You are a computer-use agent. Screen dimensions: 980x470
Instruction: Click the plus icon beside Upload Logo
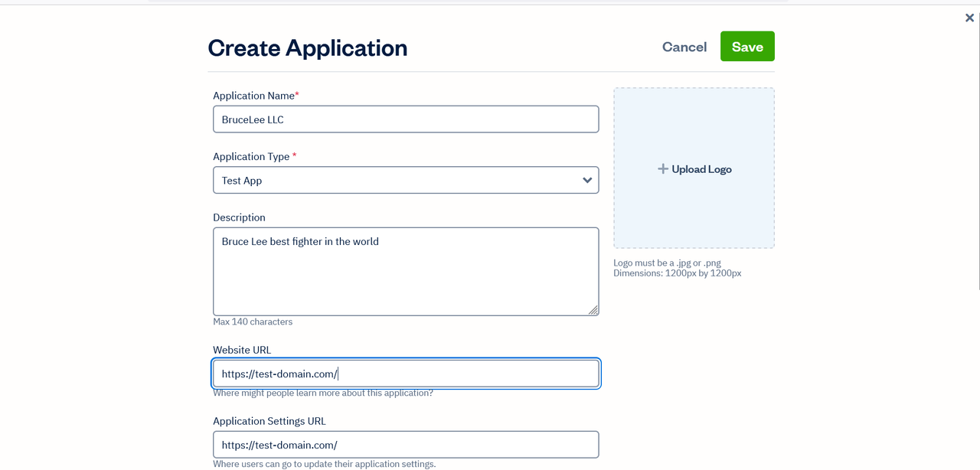tap(663, 169)
